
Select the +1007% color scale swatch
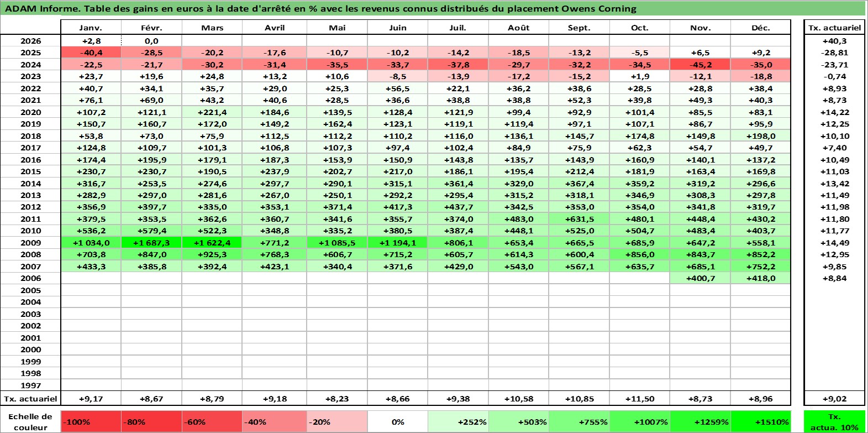pos(639,421)
